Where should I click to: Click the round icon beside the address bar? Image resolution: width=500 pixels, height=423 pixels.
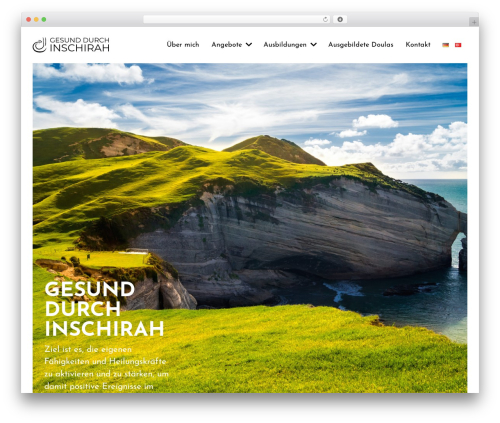(x=340, y=20)
